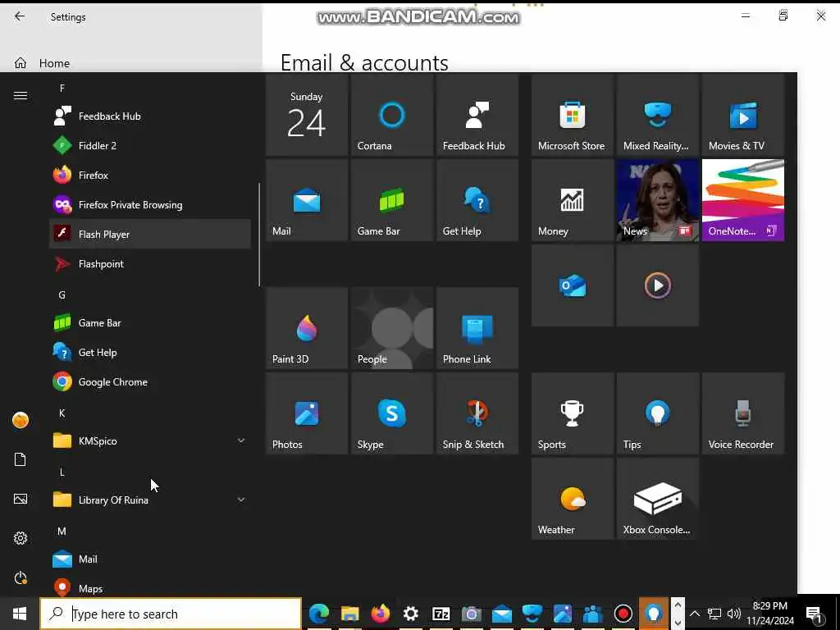Open Feedback Hub from the app list

point(150,116)
